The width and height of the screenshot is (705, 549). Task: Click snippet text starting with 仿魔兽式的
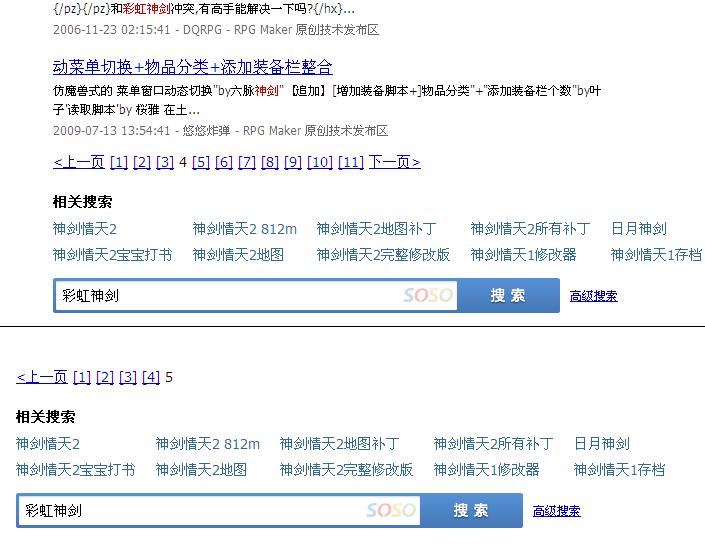327,100
